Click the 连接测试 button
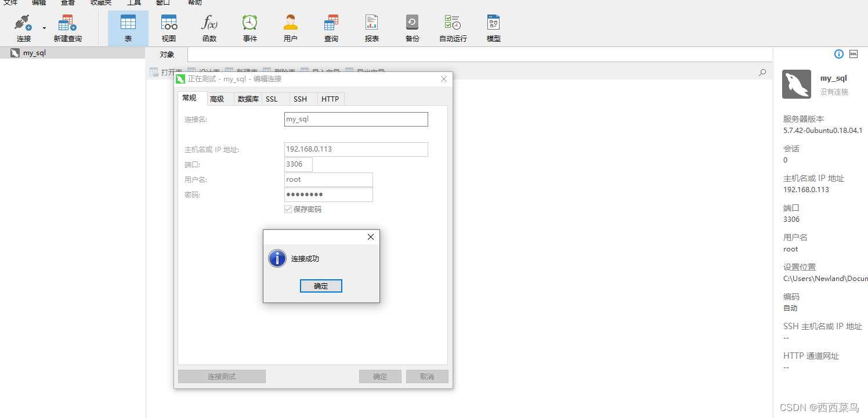Image resolution: width=868 pixels, height=418 pixels. coord(222,376)
